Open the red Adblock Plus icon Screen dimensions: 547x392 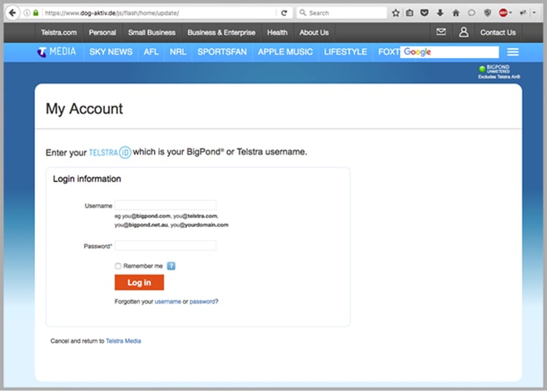click(x=503, y=13)
